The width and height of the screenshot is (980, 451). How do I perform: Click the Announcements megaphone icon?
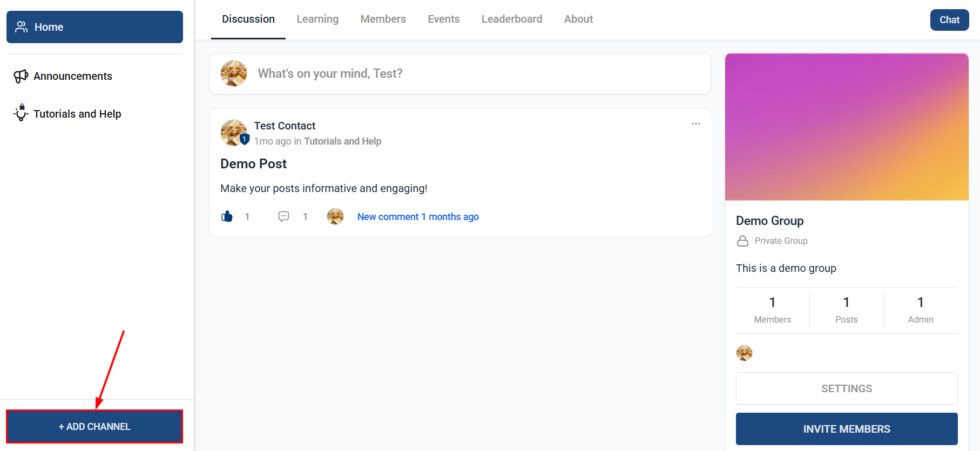21,76
